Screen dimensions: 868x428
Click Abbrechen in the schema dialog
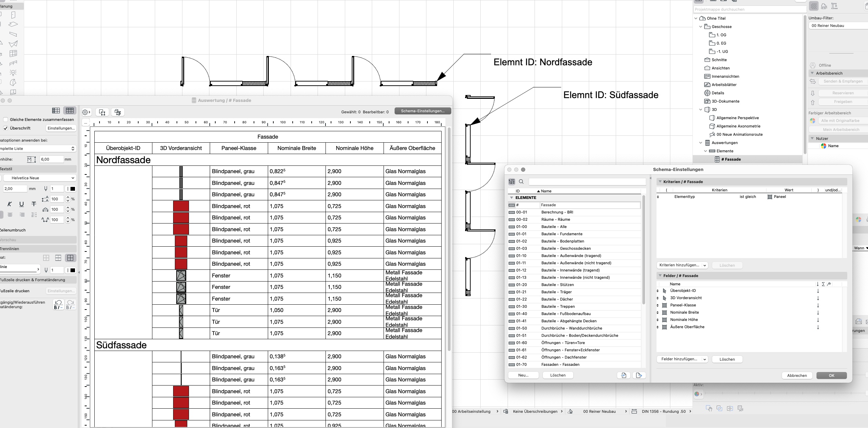click(797, 375)
